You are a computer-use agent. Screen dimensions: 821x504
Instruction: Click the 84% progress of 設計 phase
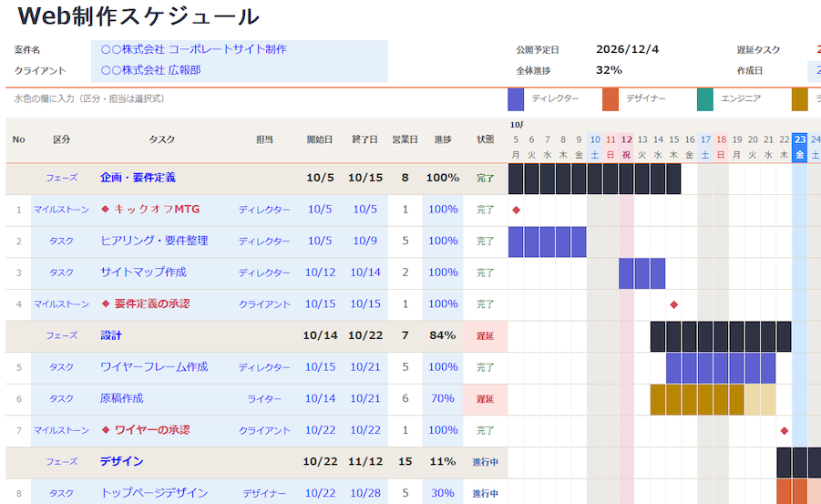443,335
